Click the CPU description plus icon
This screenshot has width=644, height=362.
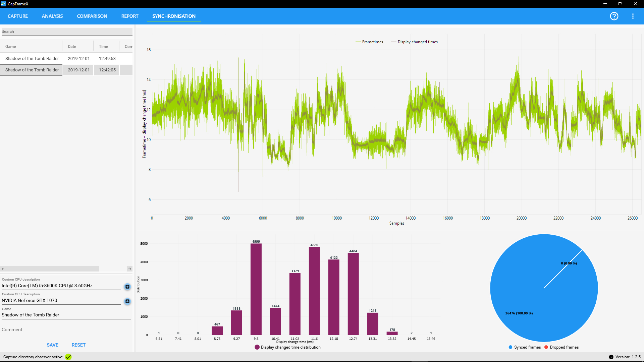[127, 287]
